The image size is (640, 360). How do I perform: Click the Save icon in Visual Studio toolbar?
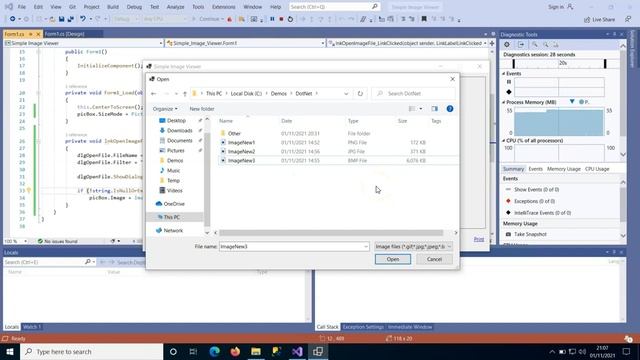pyautogui.click(x=61, y=19)
